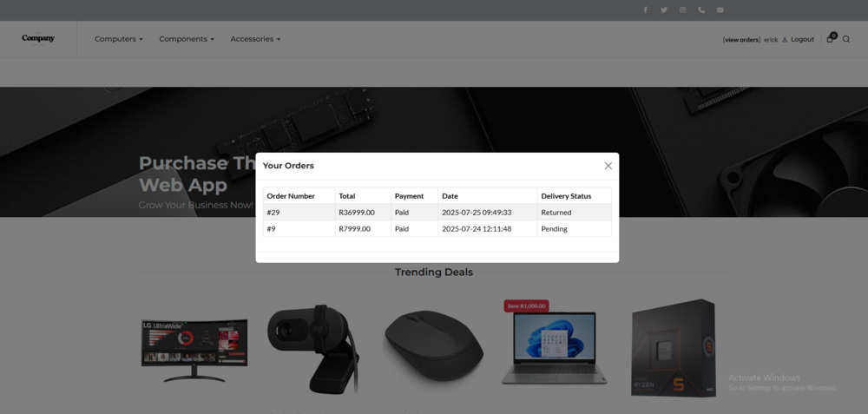The image size is (868, 414).
Task: Click the search magnifier icon
Action: [x=846, y=39]
